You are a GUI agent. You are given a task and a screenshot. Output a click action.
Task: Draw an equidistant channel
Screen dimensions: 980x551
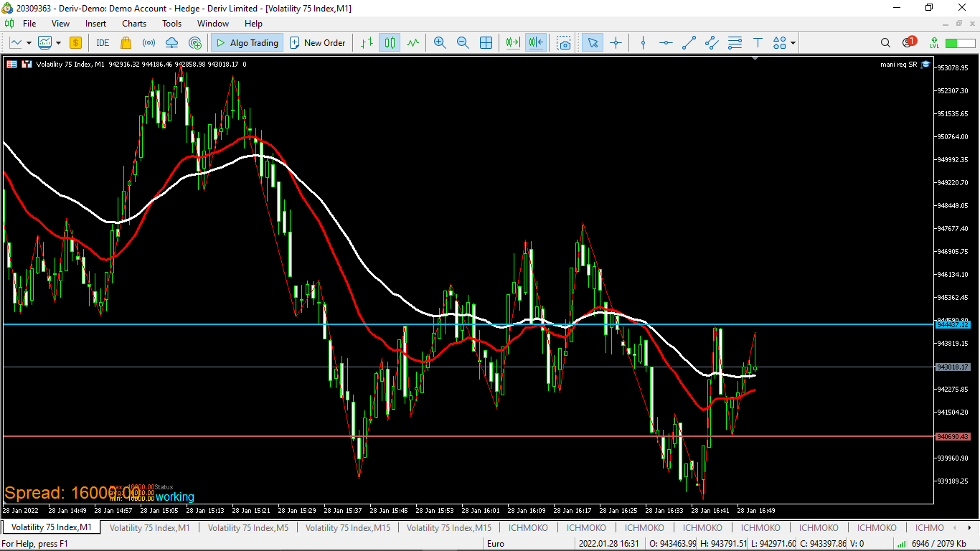712,43
